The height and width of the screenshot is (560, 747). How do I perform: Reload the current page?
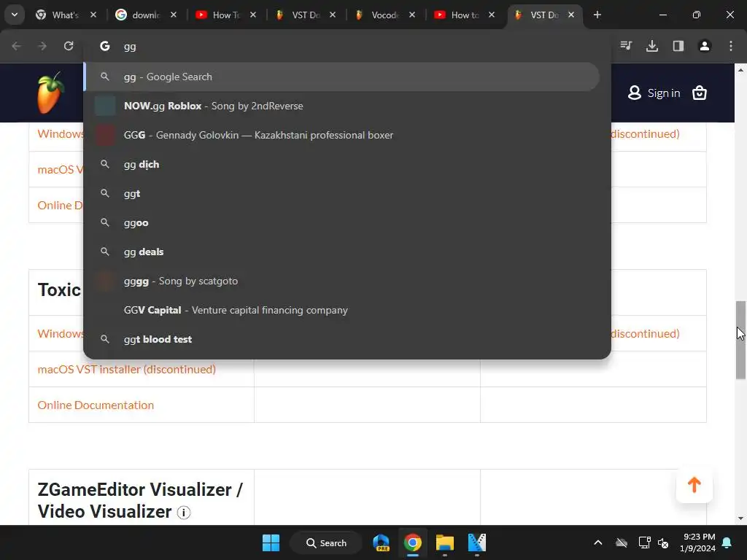tap(69, 46)
